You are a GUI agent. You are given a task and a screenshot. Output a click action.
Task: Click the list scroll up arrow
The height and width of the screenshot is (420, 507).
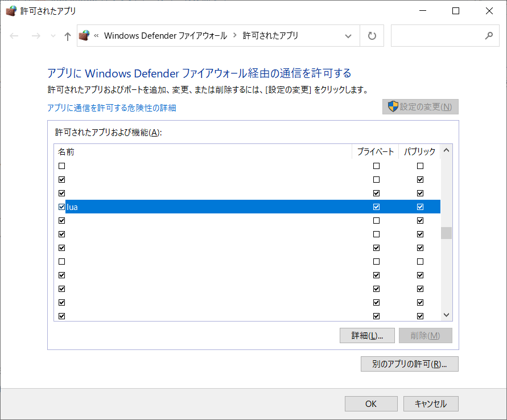coord(447,150)
